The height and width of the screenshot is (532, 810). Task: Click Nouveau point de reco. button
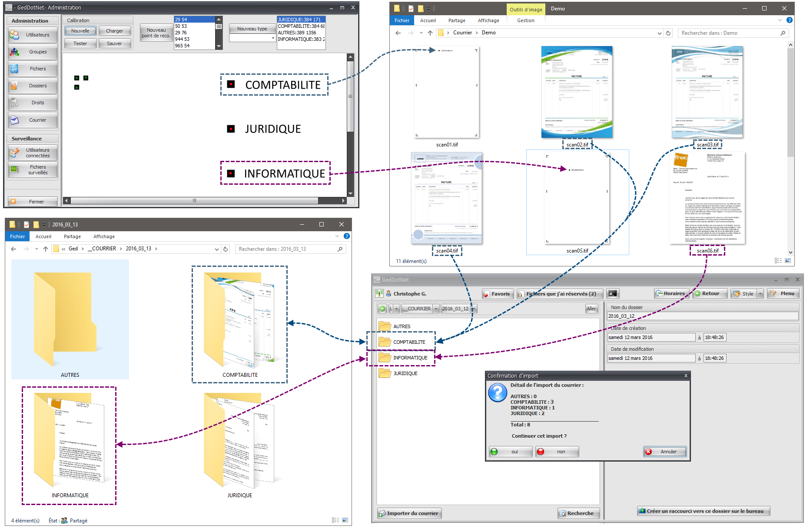156,33
